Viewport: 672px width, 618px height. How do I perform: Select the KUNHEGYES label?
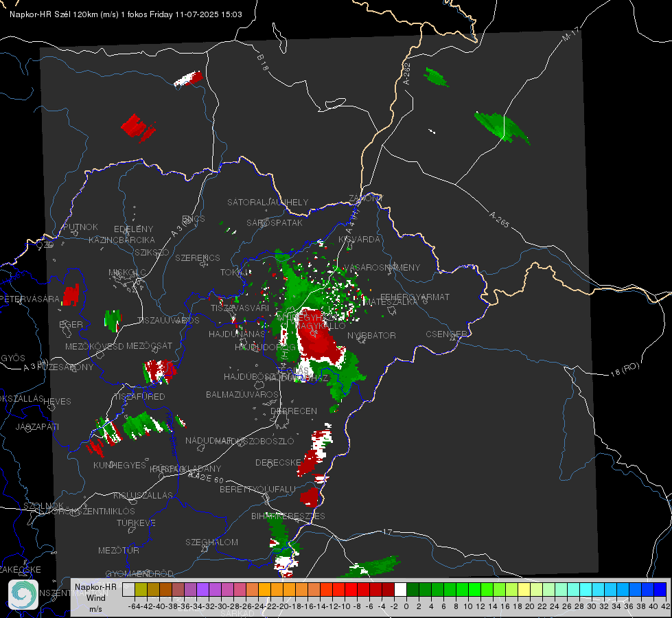tap(120, 466)
